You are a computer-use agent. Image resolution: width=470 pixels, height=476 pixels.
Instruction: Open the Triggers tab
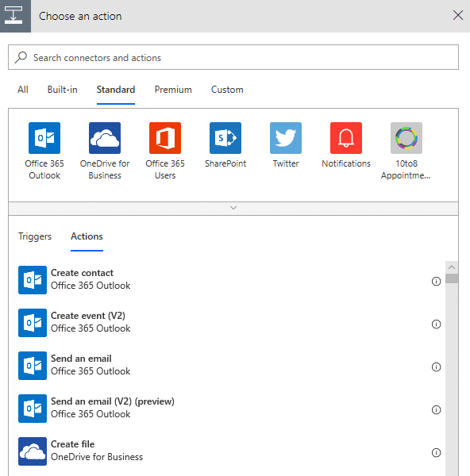(35, 236)
